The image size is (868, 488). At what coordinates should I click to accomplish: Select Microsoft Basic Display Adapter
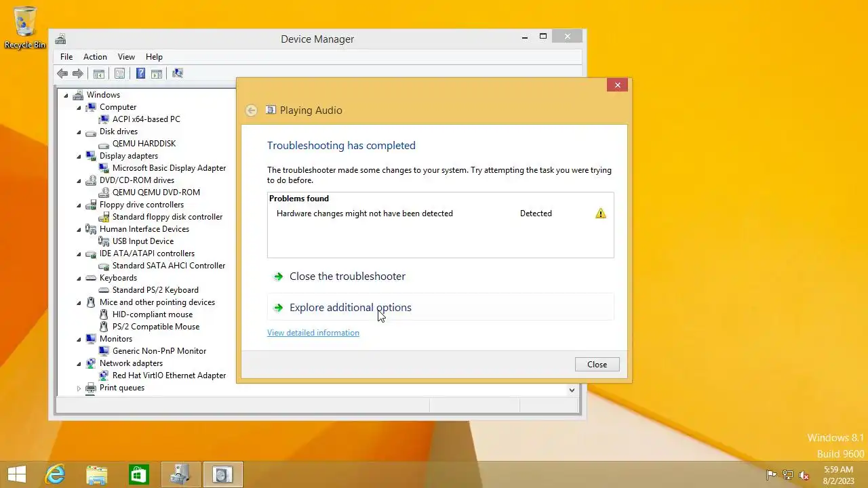[169, 168]
